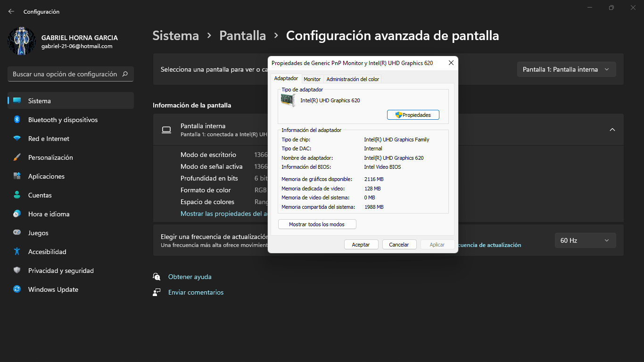This screenshot has height=362, width=644.
Task: Click the Juegos controller icon
Action: click(x=17, y=233)
